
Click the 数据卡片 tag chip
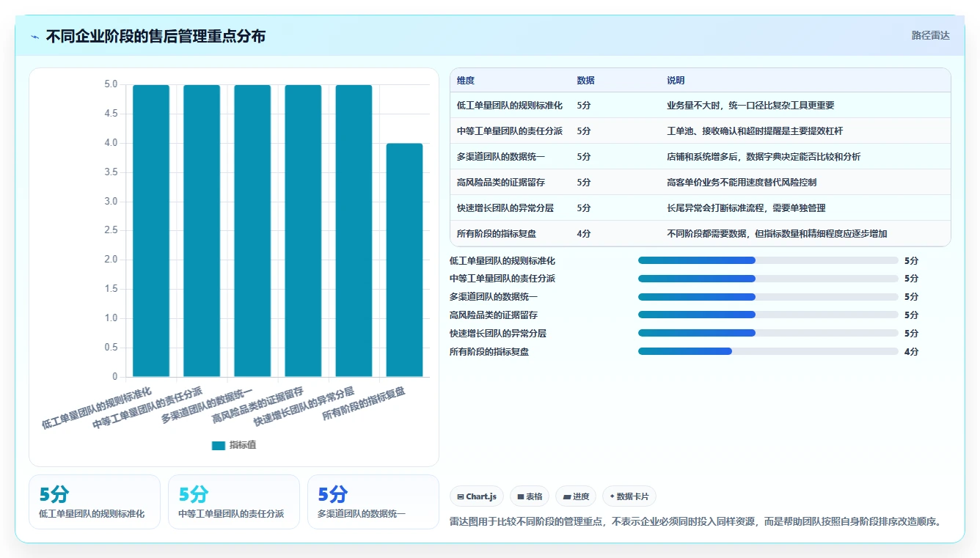(x=629, y=496)
